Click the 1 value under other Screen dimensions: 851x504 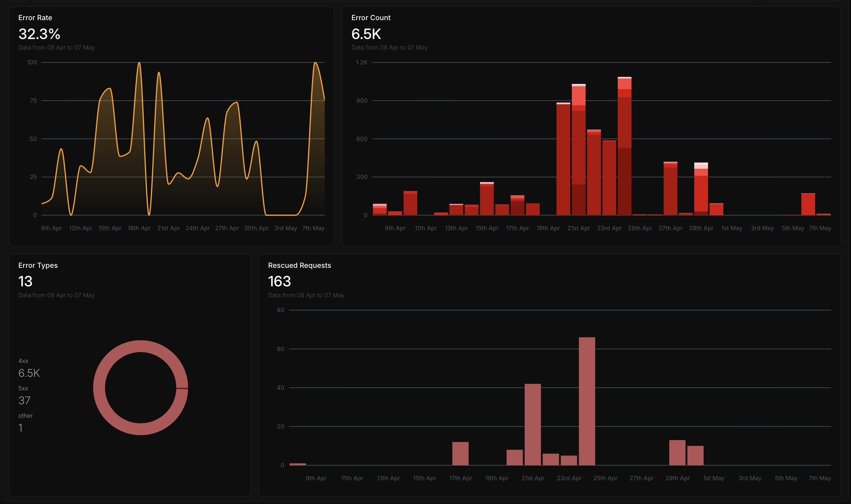pos(21,428)
